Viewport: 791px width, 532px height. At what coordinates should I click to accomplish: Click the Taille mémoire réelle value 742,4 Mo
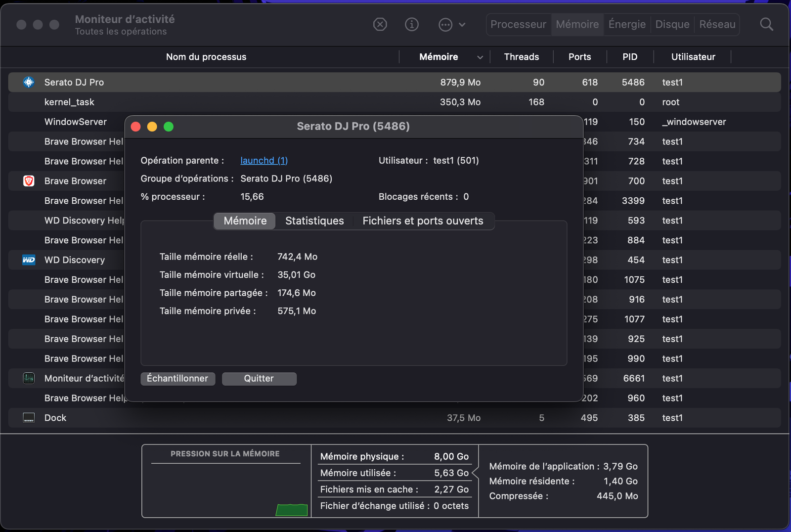click(297, 257)
